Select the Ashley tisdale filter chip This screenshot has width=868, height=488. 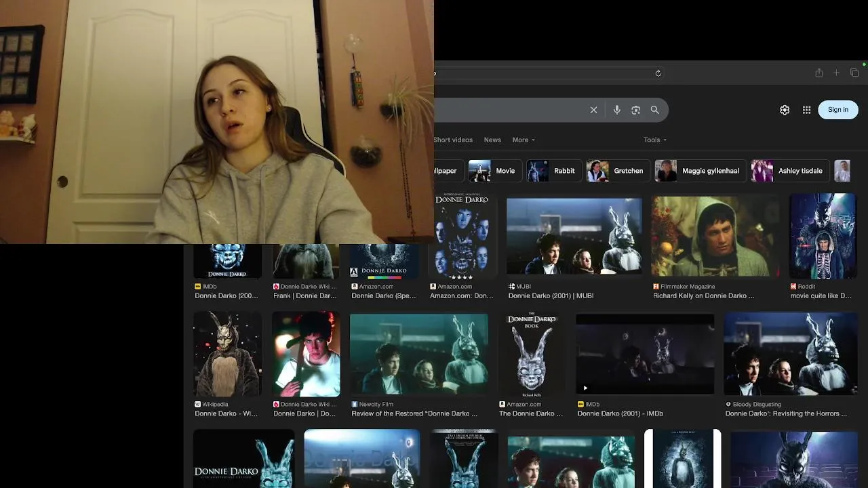click(x=789, y=171)
